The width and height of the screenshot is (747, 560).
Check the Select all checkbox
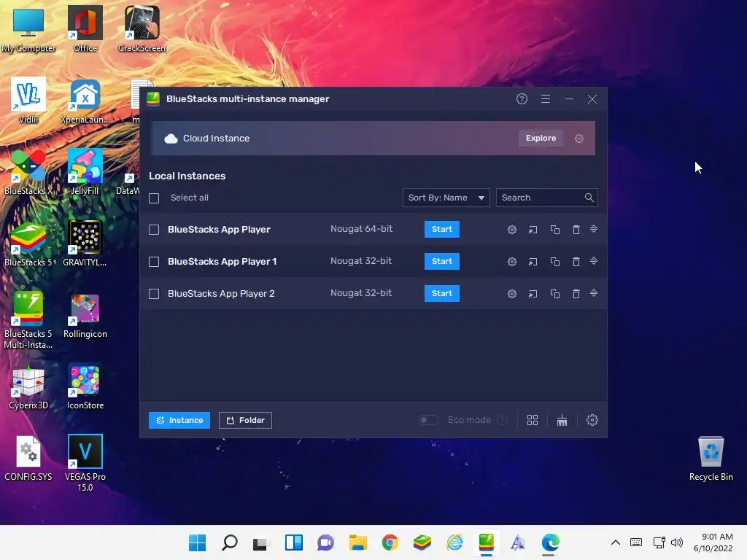154,198
